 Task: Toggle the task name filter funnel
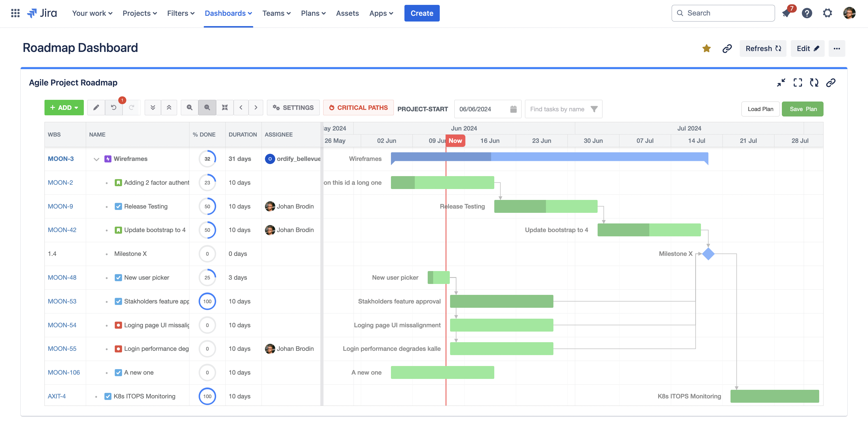[594, 109]
